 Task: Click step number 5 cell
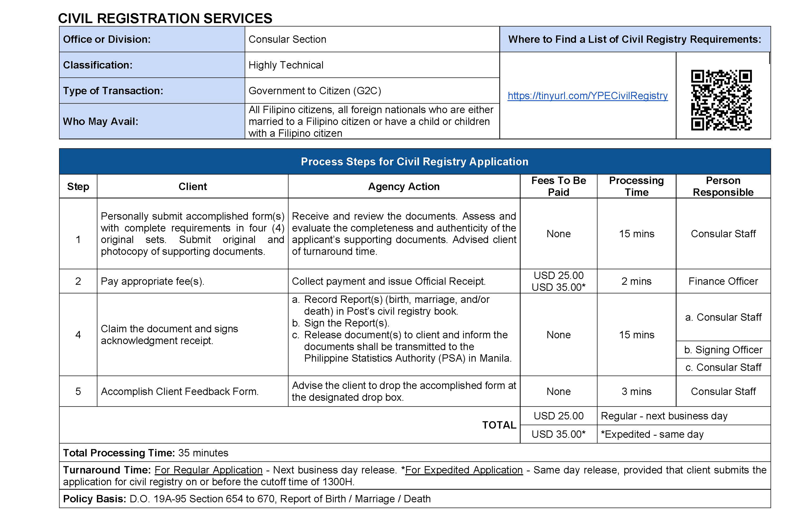(78, 391)
